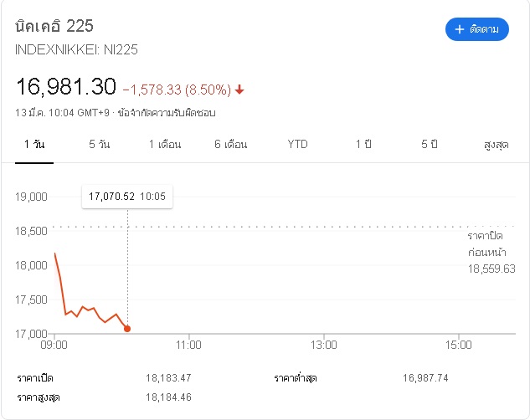Choose the 5 ปี time range
This screenshot has height=420, width=530.
pyautogui.click(x=430, y=144)
